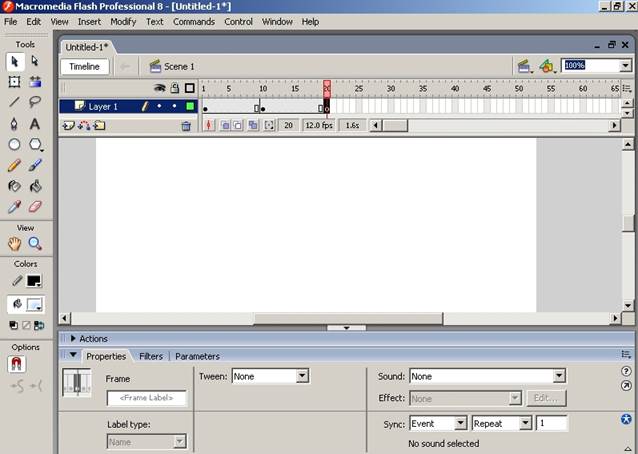
Task: Select the Hand tool
Action: pos(14,244)
